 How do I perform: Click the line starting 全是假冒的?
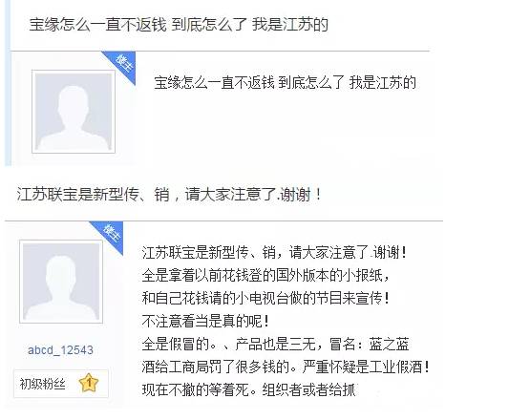pos(275,344)
